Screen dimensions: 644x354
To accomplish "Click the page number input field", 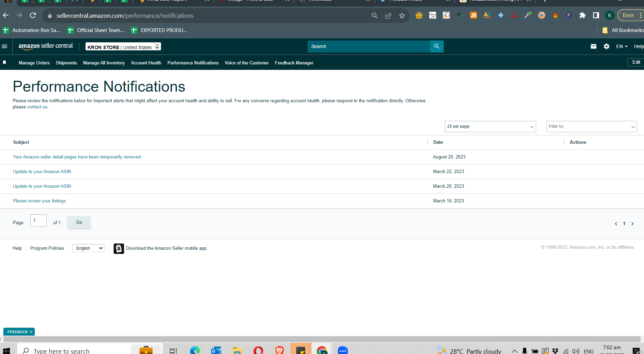I will pyautogui.click(x=38, y=220).
